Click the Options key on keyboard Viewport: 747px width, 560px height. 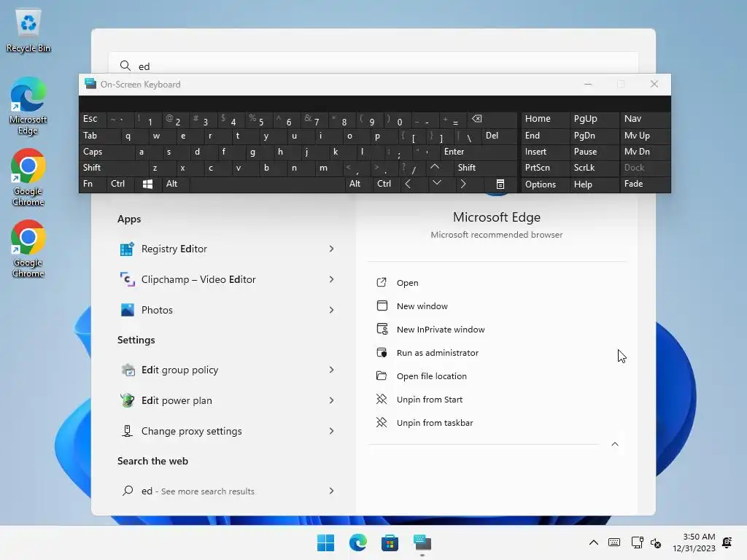[x=544, y=184]
